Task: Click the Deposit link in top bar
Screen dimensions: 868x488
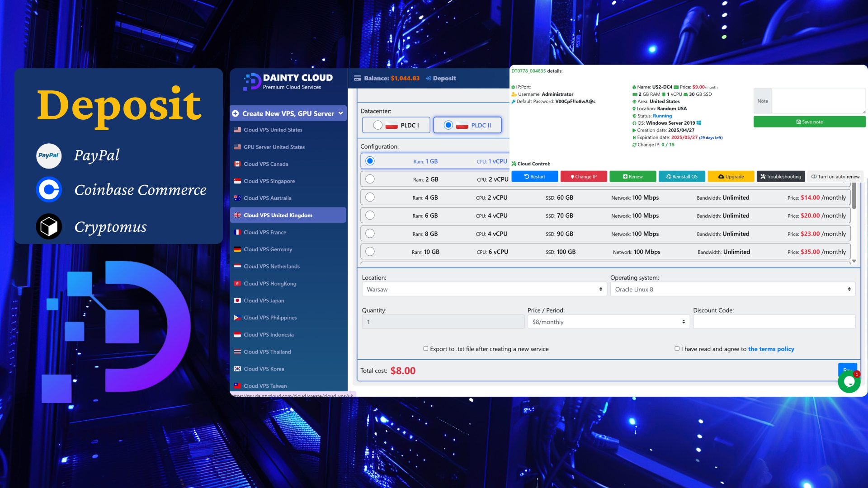Action: tap(441, 78)
